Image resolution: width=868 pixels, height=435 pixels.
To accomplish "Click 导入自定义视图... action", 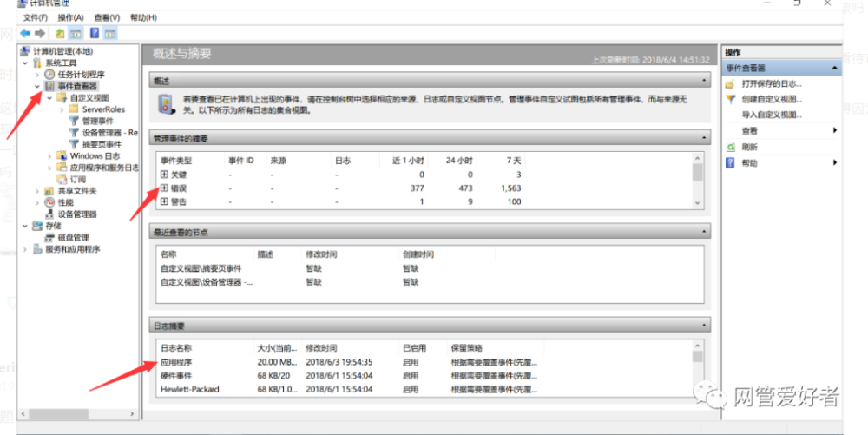I will point(771,115).
